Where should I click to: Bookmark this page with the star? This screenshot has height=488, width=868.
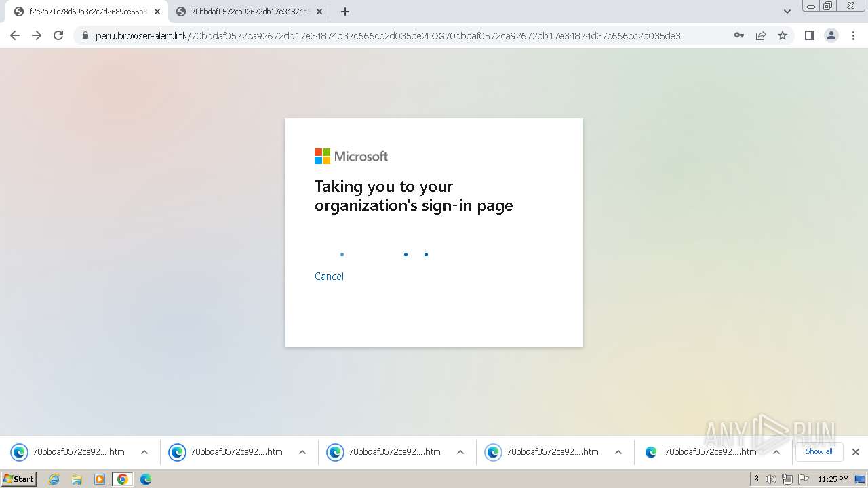click(x=783, y=35)
